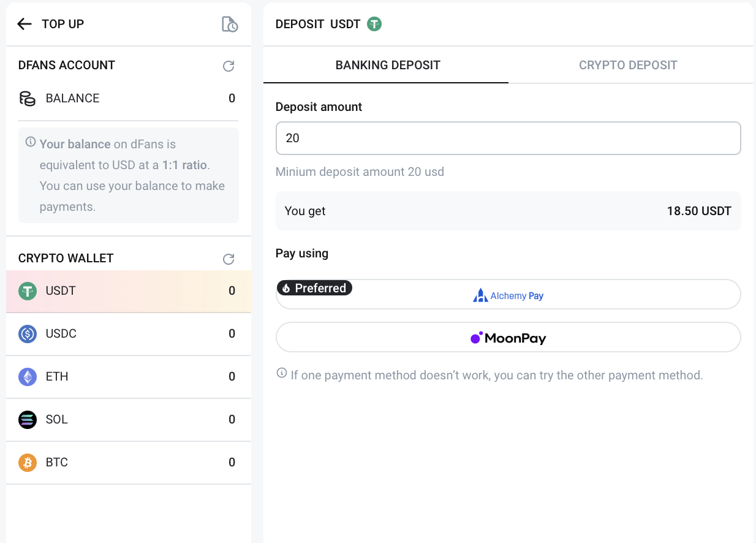This screenshot has width=756, height=543.
Task: Click the Preferred badge on Alchemy Pay
Action: click(x=314, y=288)
